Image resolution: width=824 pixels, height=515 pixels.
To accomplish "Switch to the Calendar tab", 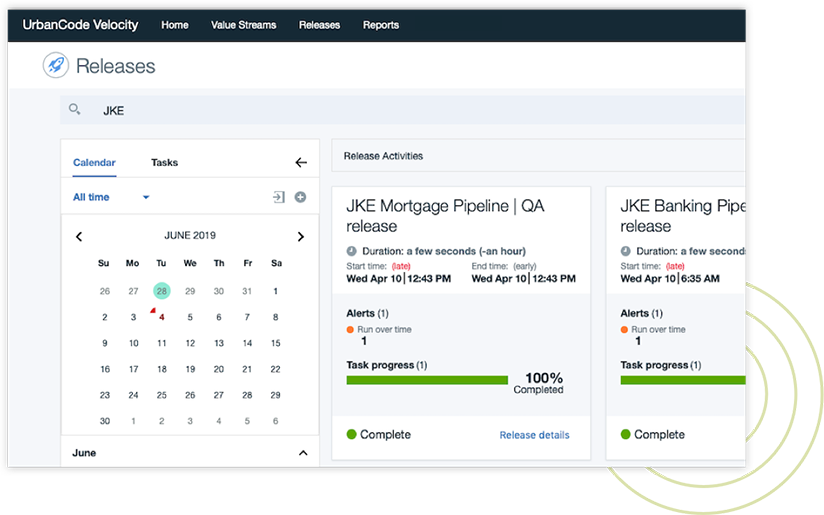I will click(95, 162).
